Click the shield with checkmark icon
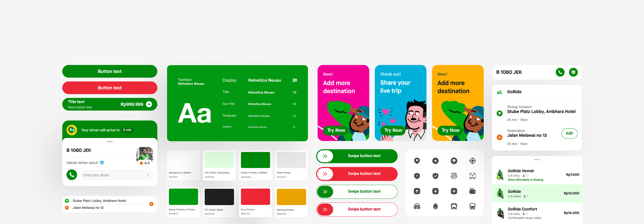644x224 pixels. pyautogui.click(x=435, y=176)
